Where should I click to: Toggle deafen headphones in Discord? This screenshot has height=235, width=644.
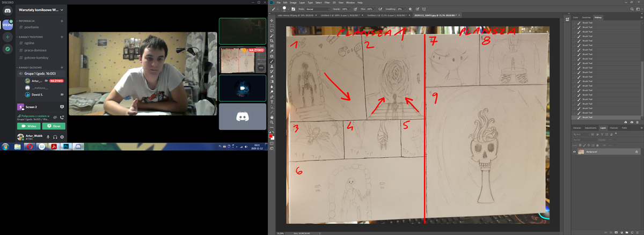(x=55, y=137)
